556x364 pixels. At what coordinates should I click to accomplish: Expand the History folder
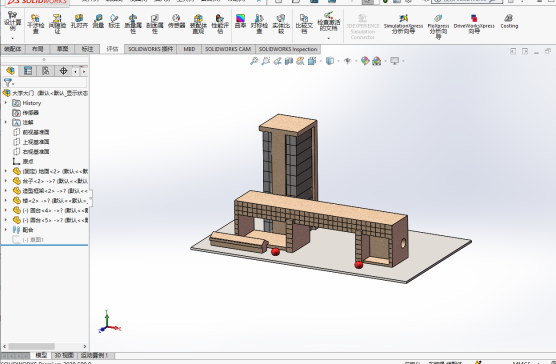click(6, 103)
